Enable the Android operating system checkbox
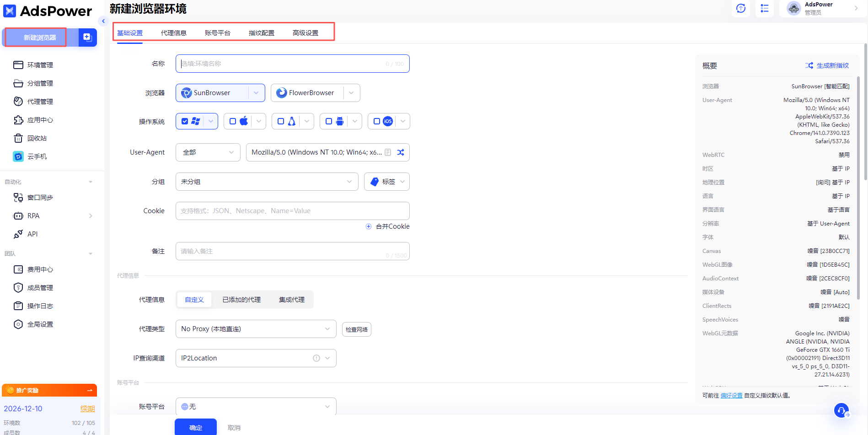 (329, 121)
